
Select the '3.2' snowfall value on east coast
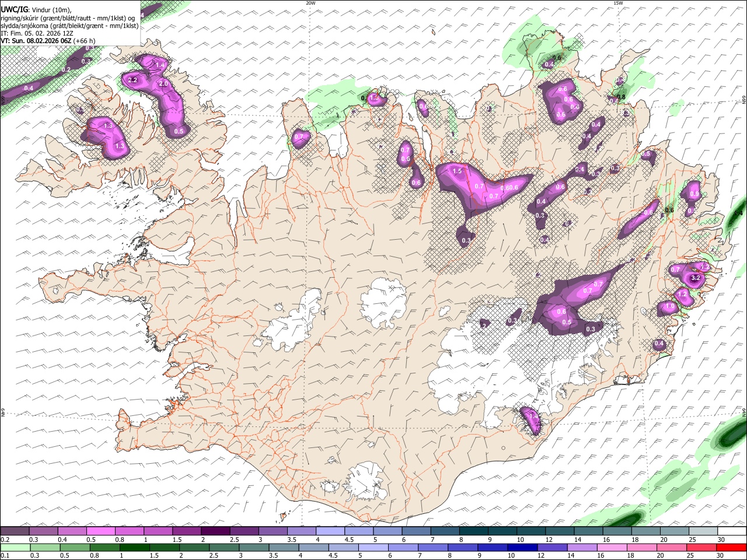tap(695, 279)
